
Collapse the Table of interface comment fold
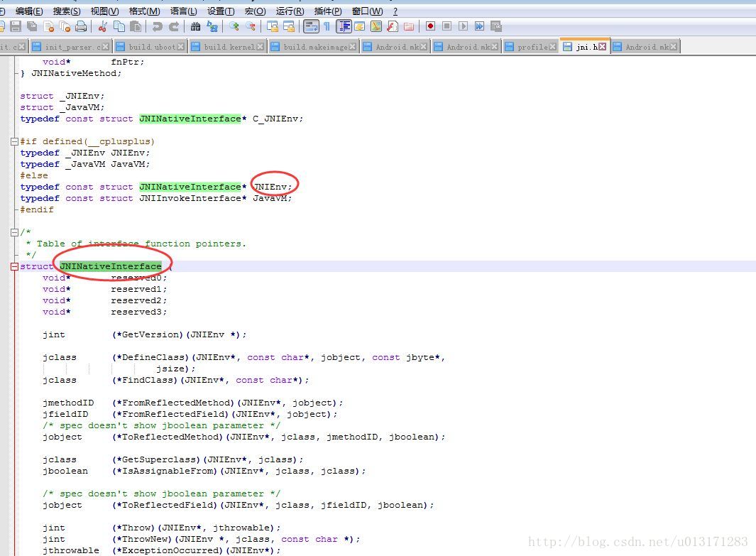14,232
